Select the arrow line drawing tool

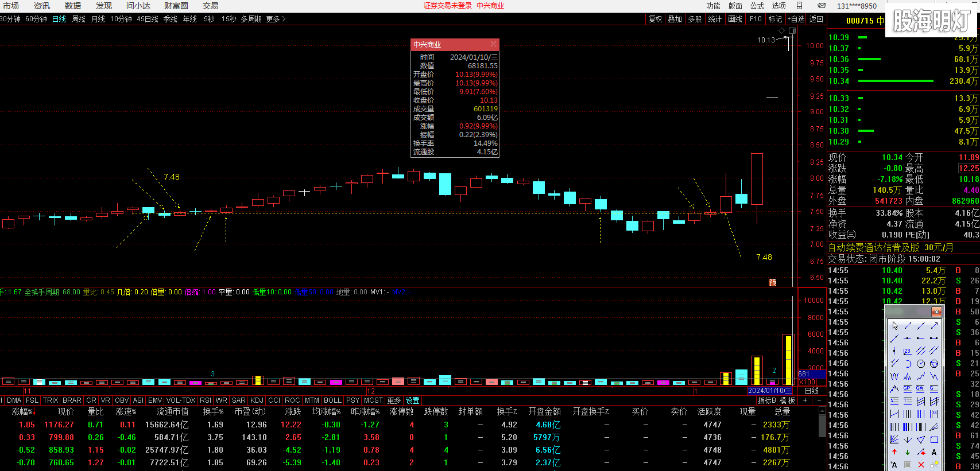(934, 325)
